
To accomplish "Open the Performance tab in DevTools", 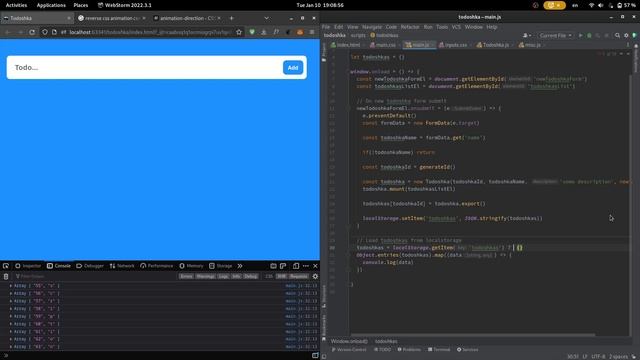I will click(x=156, y=266).
